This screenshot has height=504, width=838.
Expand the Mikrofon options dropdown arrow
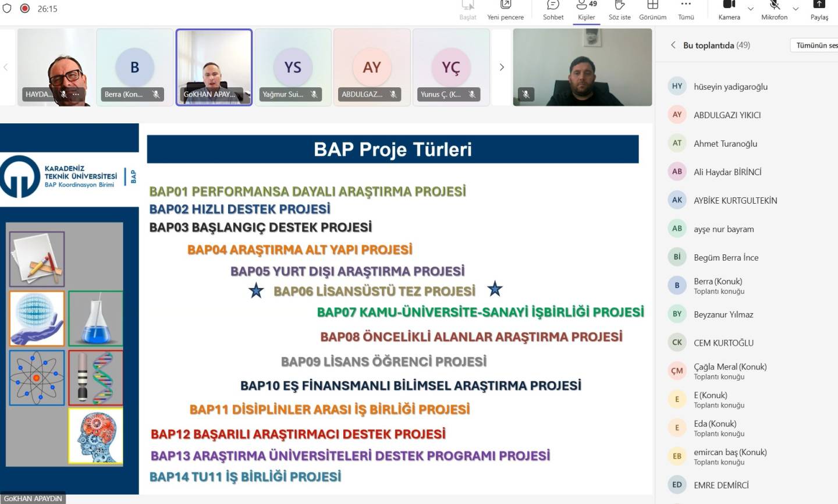point(796,9)
